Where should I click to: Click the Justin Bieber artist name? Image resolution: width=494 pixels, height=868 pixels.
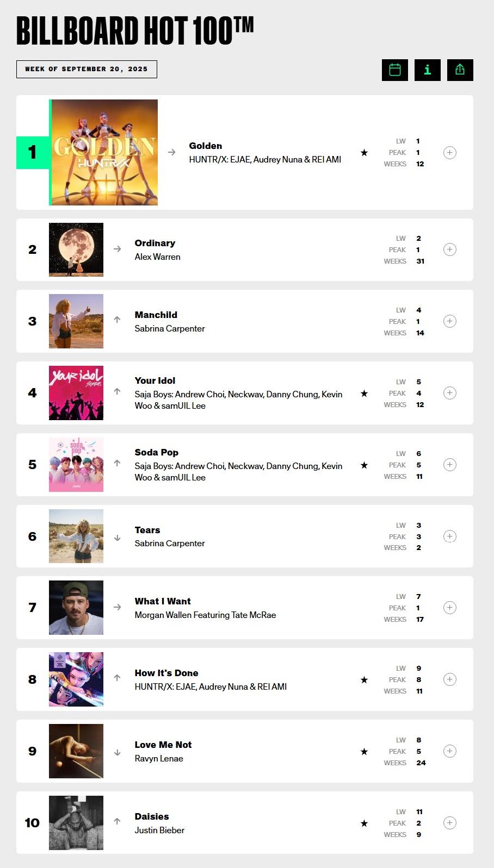[159, 830]
